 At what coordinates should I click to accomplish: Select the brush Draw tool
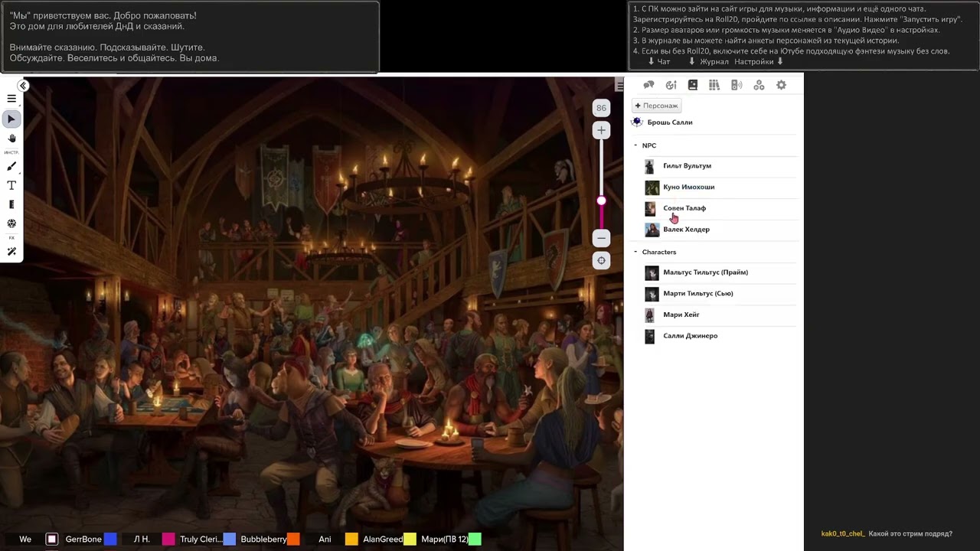pyautogui.click(x=11, y=167)
